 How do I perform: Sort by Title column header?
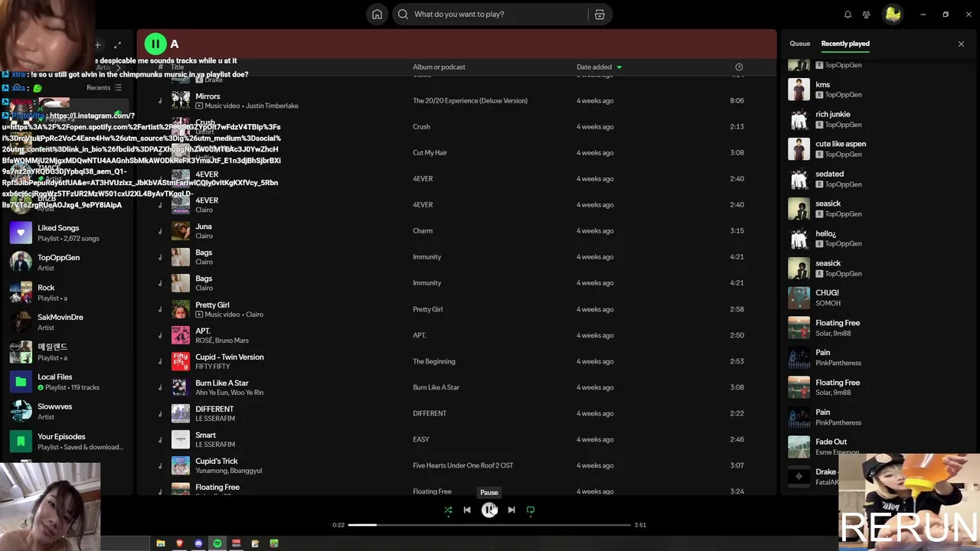177,67
